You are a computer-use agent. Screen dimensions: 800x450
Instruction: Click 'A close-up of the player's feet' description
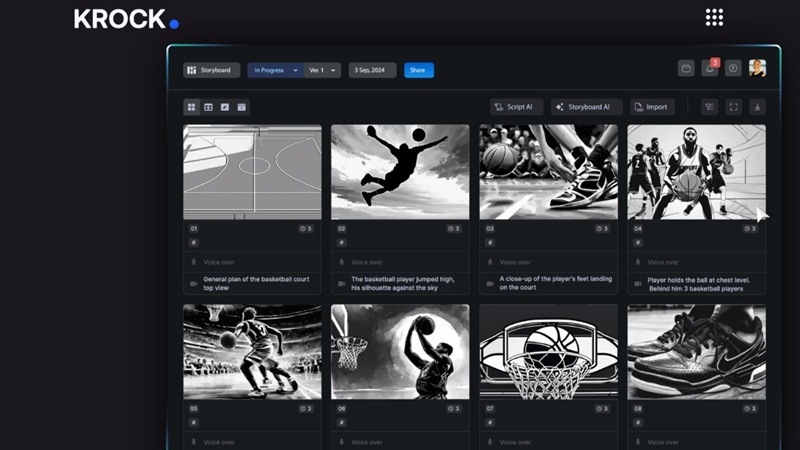pos(556,283)
